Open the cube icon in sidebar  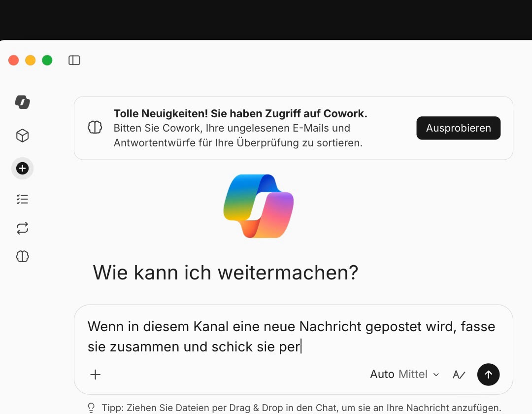click(22, 136)
